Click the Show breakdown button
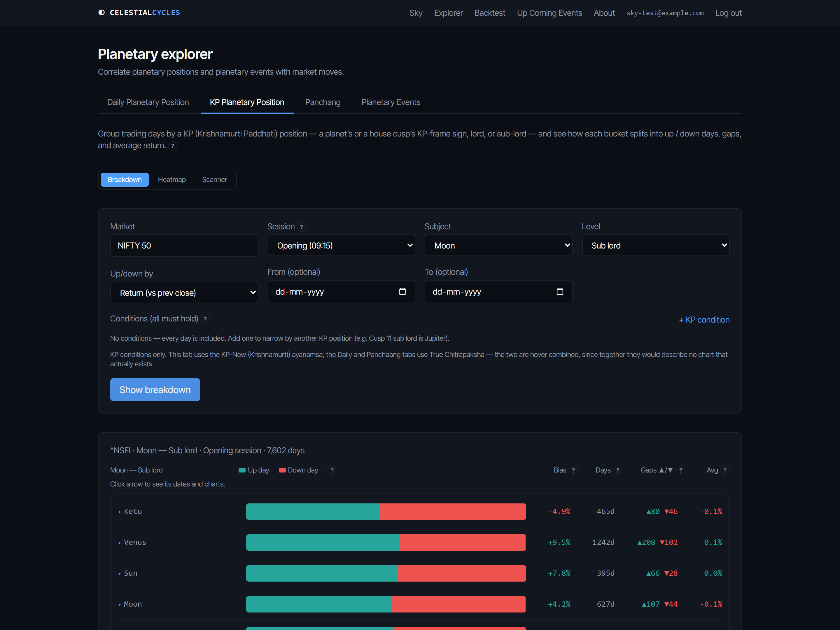The width and height of the screenshot is (840, 630). click(x=155, y=390)
